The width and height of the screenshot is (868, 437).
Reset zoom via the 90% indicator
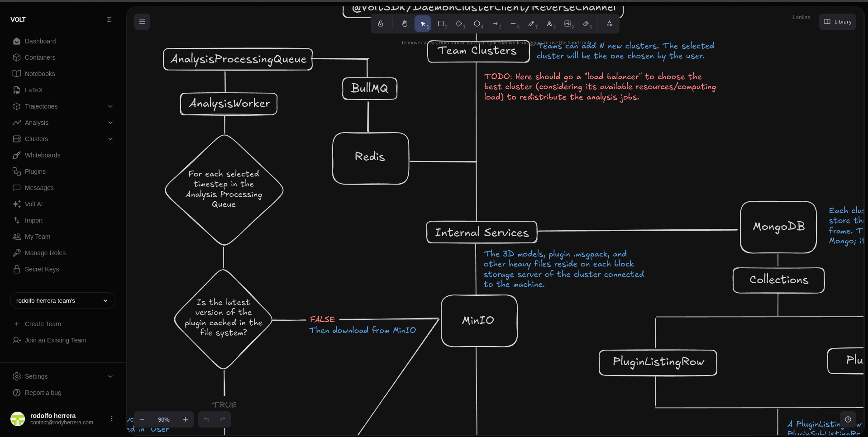click(164, 419)
